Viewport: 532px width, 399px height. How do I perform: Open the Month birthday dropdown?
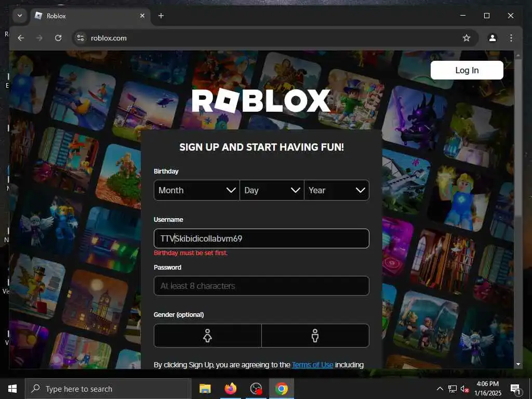[x=197, y=190]
